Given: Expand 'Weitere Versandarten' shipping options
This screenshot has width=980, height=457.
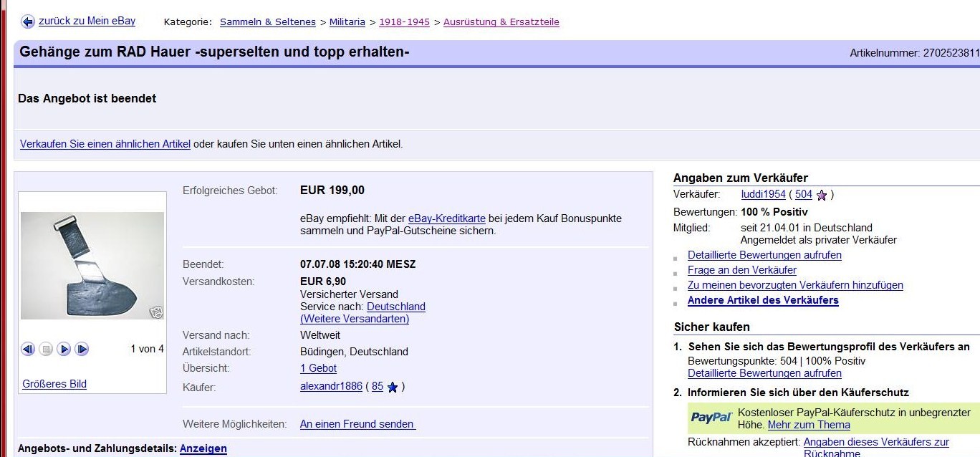Looking at the screenshot, I should [x=355, y=319].
